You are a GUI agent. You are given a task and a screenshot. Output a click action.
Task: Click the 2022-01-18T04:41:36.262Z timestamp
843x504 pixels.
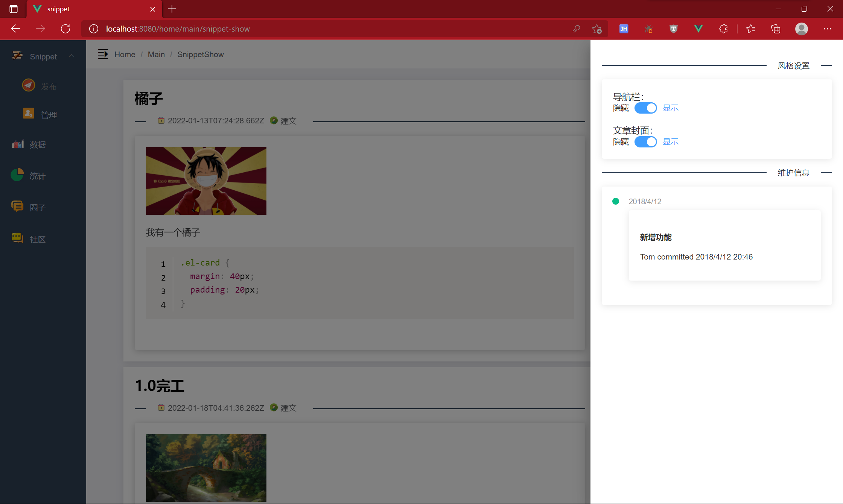point(216,408)
